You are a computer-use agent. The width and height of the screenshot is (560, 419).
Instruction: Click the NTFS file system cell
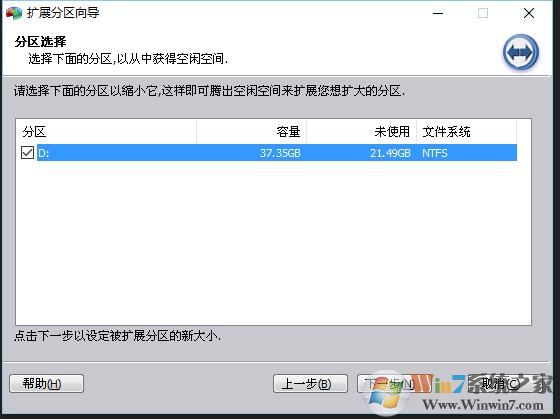pos(435,153)
